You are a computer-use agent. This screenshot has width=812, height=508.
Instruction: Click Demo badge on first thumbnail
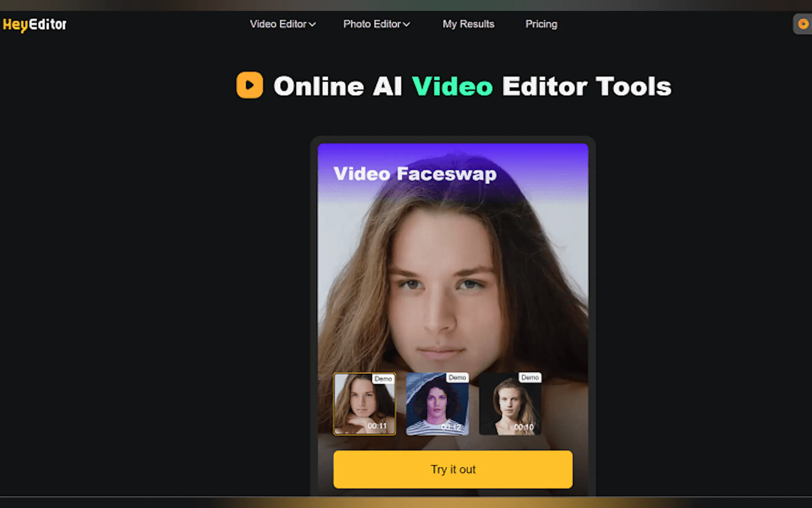(x=383, y=379)
